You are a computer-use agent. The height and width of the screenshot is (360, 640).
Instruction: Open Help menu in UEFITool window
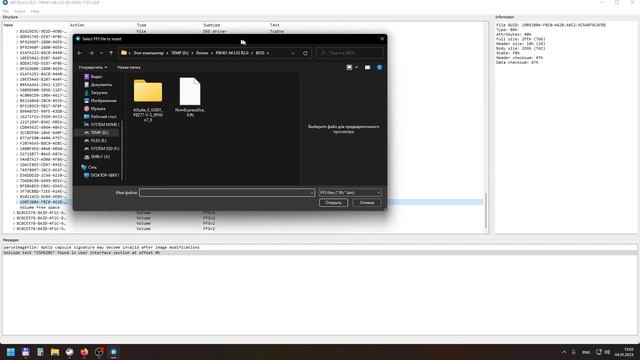click(x=35, y=11)
